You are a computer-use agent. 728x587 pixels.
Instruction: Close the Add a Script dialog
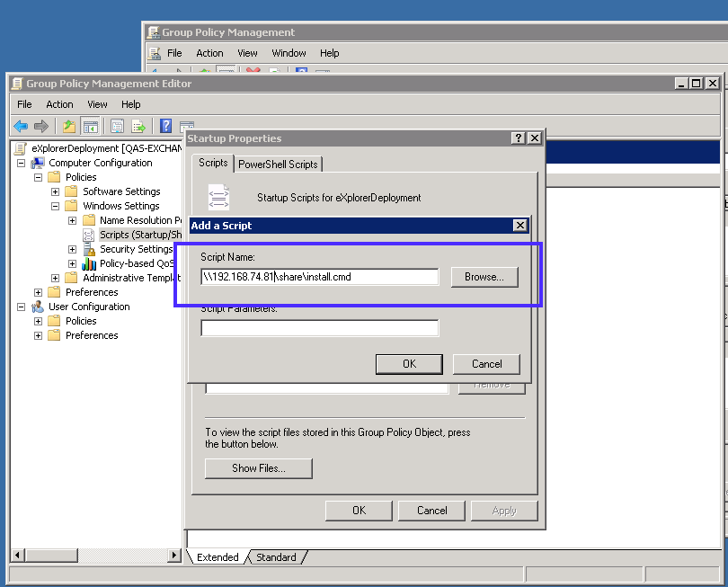pos(520,226)
